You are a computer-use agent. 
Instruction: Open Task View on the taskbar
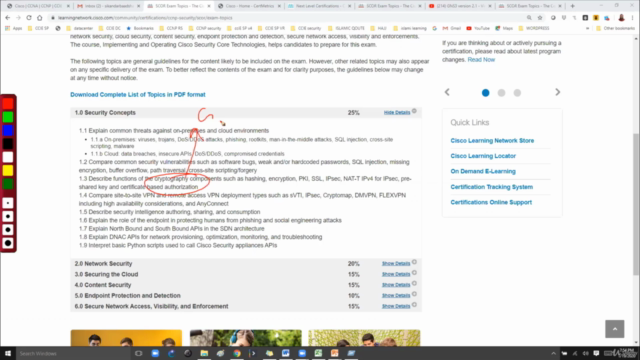[139, 353]
